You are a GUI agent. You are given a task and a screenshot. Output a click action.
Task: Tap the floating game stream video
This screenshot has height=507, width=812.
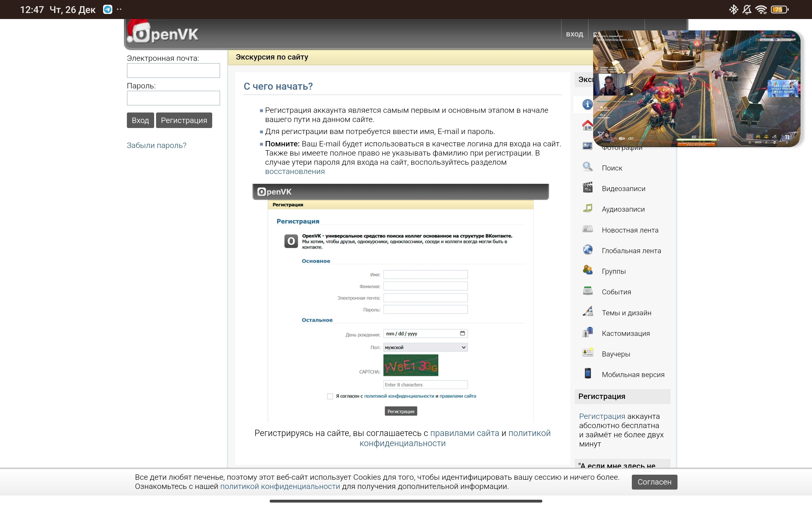(697, 89)
